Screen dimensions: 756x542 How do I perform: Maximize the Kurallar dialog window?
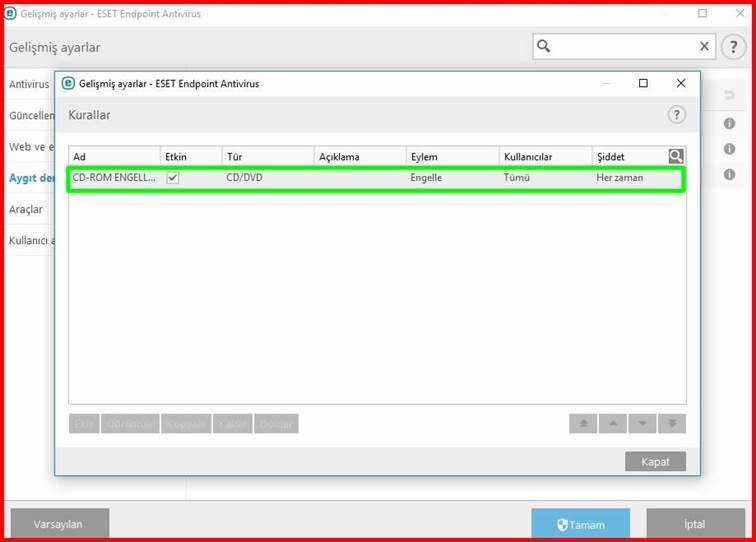(x=643, y=83)
